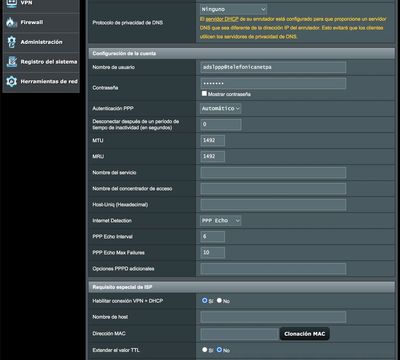Screen dimensions: 400x360
Task: Click the Protocolo de privacidad de DNS label
Action: click(128, 23)
